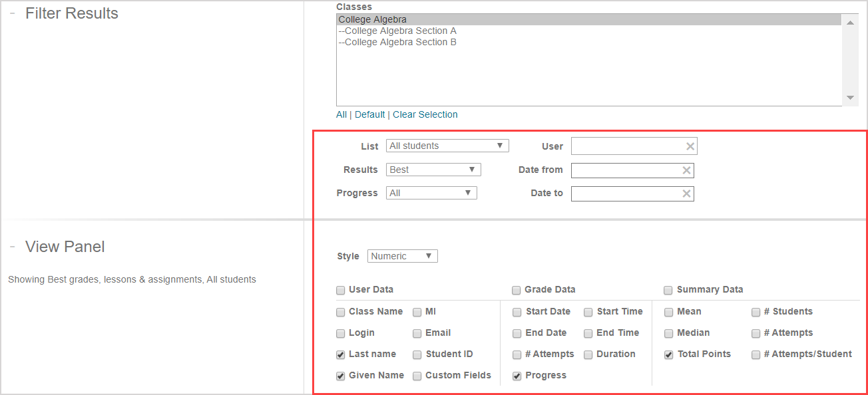
Task: Expand the Style dropdown showing Numeric
Action: click(x=402, y=256)
